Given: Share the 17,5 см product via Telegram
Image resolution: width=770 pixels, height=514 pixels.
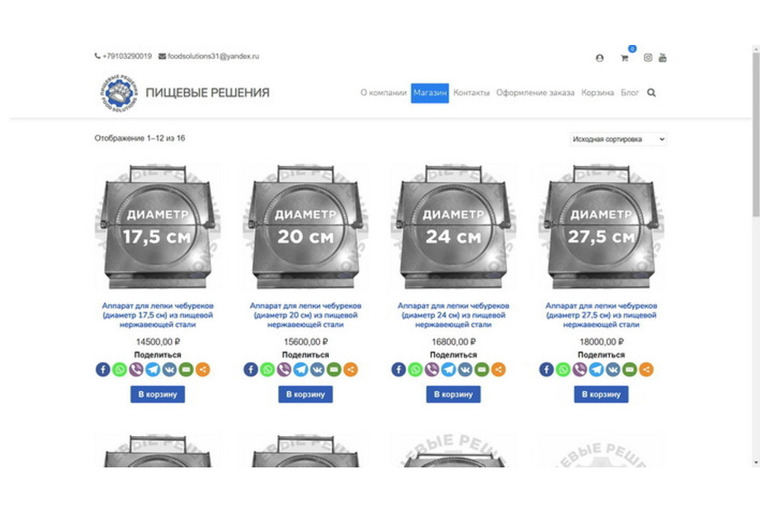Looking at the screenshot, I should 153,369.
